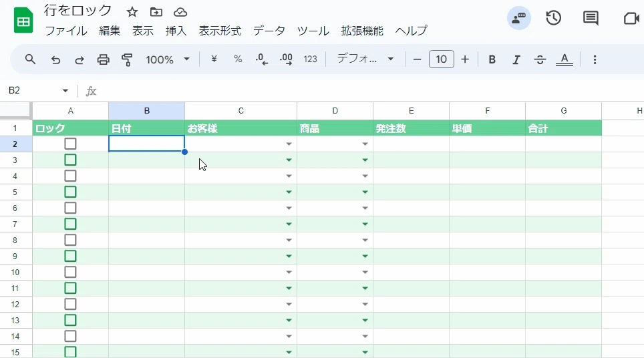The image size is (644, 358).
Task: Select row 9 header
Action: tap(15, 256)
